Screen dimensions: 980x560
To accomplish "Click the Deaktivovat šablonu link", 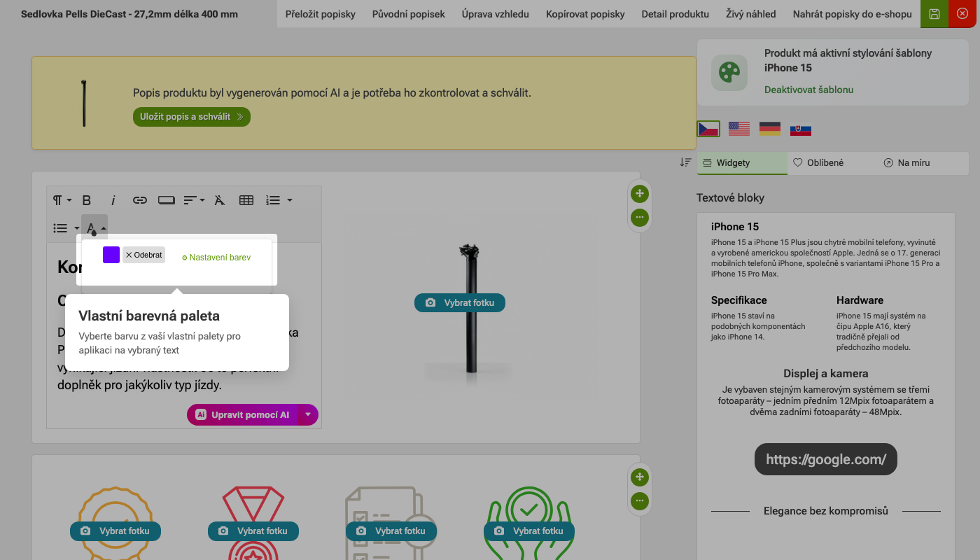I will 808,90.
